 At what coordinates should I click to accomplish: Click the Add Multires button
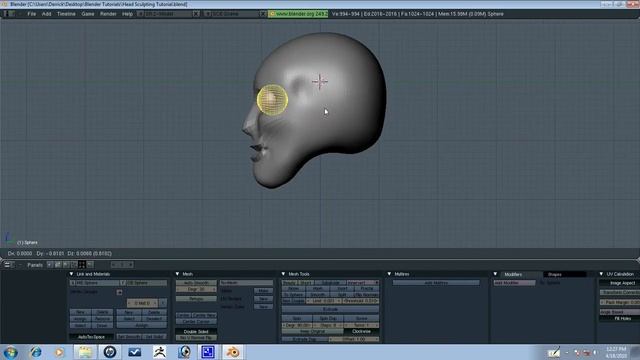coord(436,283)
